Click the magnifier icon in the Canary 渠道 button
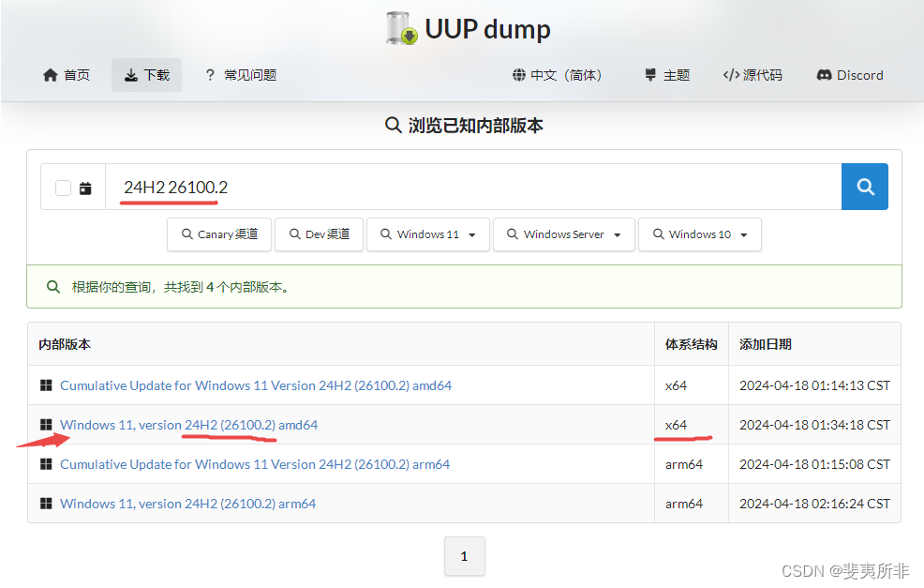924x588 pixels. (187, 234)
